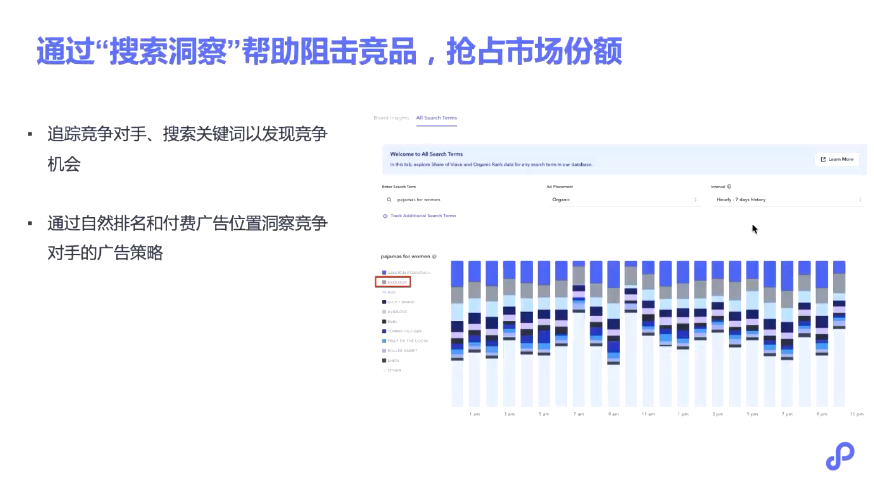This screenshot has height=490, width=874.
Task: Click the plus icon before Track Additional Search Terms
Action: tap(385, 216)
